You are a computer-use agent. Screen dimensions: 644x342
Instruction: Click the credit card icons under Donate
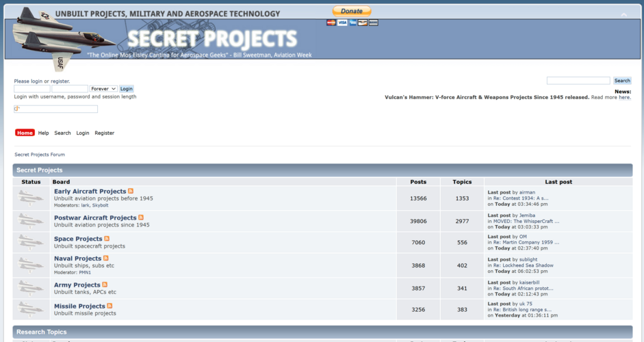[x=352, y=23]
